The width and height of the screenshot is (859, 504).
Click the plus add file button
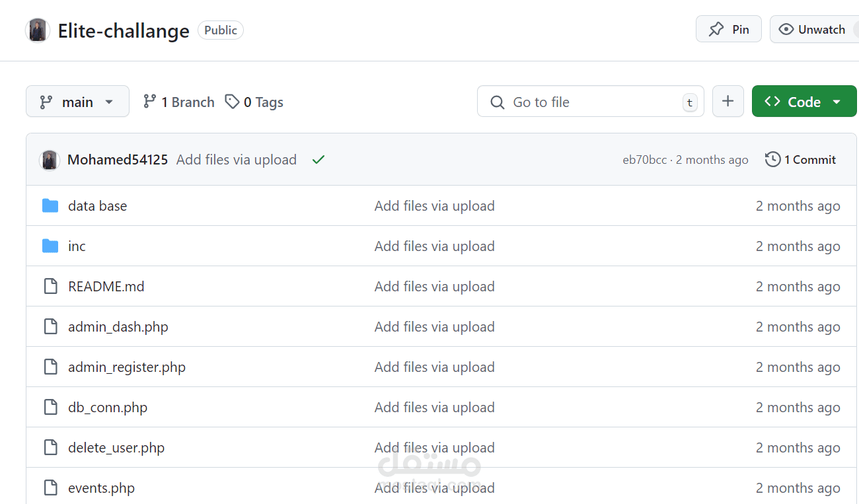(x=728, y=101)
